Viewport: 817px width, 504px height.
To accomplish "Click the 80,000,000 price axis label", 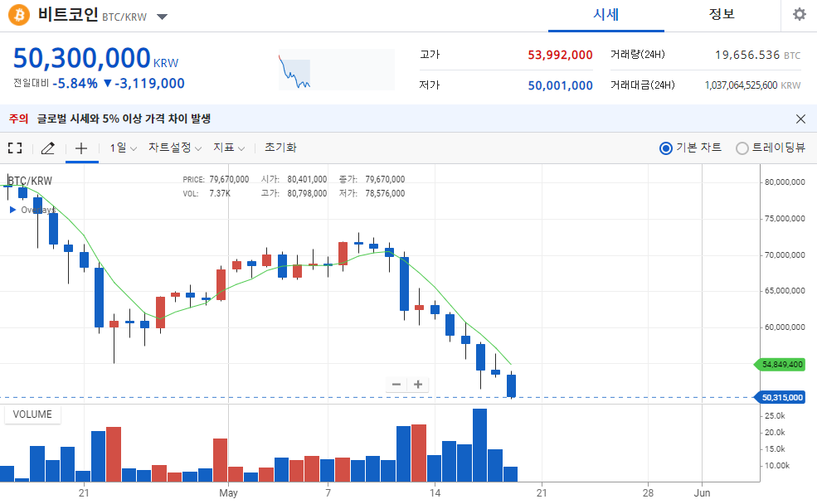I will tap(785, 182).
